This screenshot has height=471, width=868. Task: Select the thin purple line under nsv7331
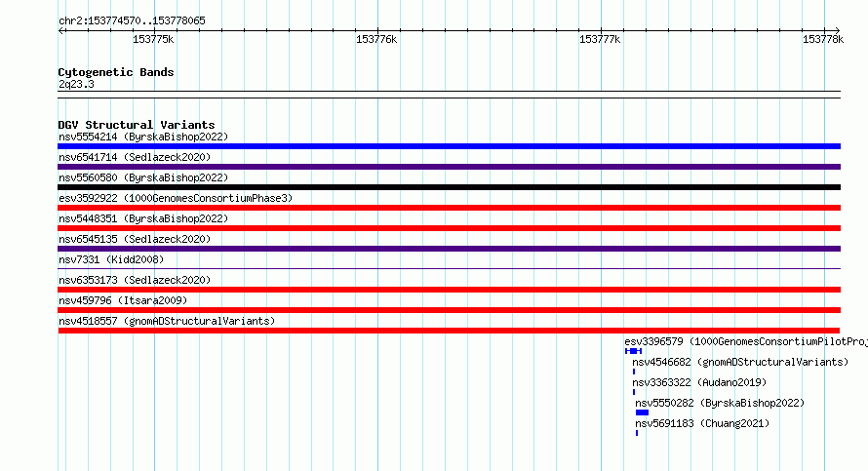[449, 269]
